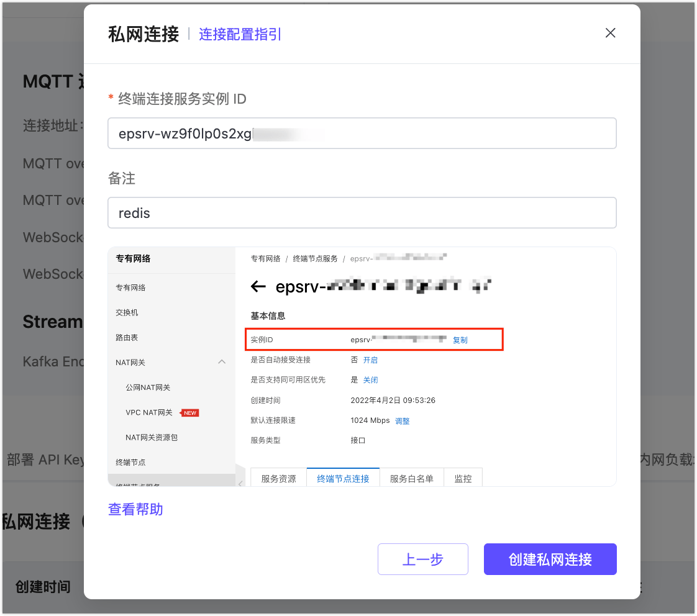
Task: Collapse the NAT网关 section in the sidebar
Action: point(221,361)
